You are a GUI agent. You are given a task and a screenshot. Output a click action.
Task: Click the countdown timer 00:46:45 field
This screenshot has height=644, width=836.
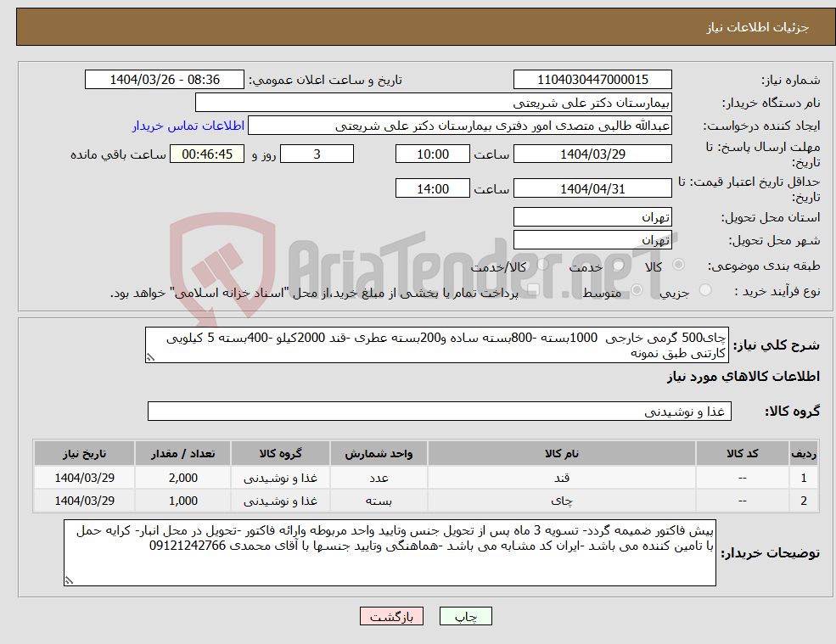pos(207,154)
